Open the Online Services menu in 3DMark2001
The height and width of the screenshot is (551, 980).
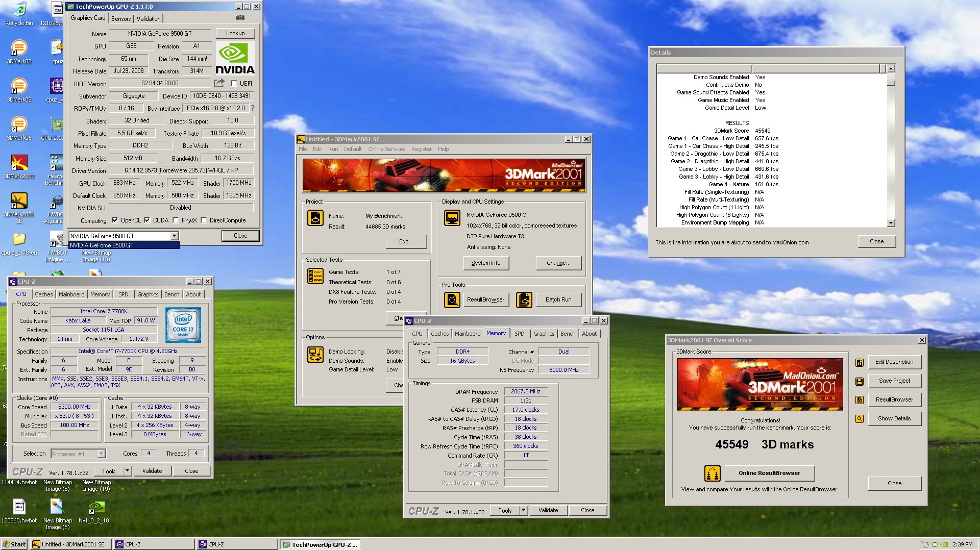pos(386,149)
